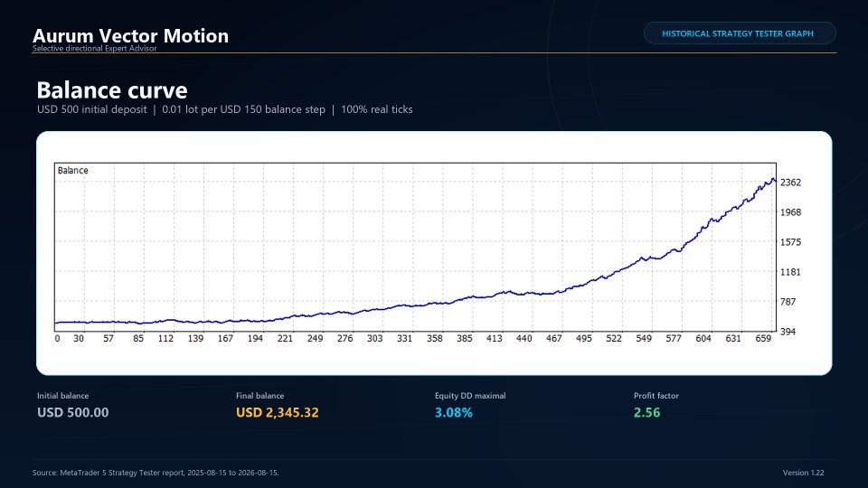This screenshot has height=488, width=868.
Task: Click the 659 x-axis label
Action: [x=763, y=339]
